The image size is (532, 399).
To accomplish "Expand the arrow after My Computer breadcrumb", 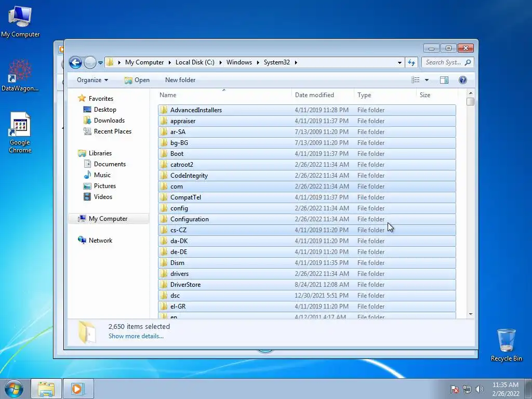I will (x=170, y=62).
